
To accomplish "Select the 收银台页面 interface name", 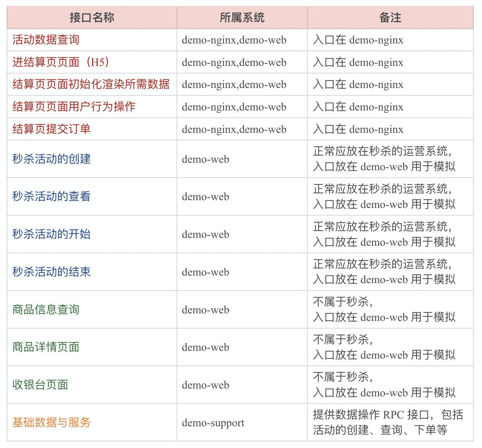I will [40, 385].
